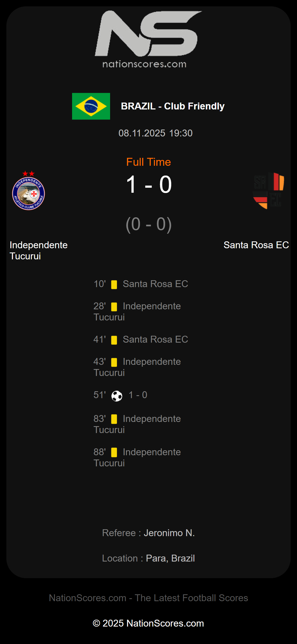Click the 28' yellow card icon

click(x=114, y=307)
